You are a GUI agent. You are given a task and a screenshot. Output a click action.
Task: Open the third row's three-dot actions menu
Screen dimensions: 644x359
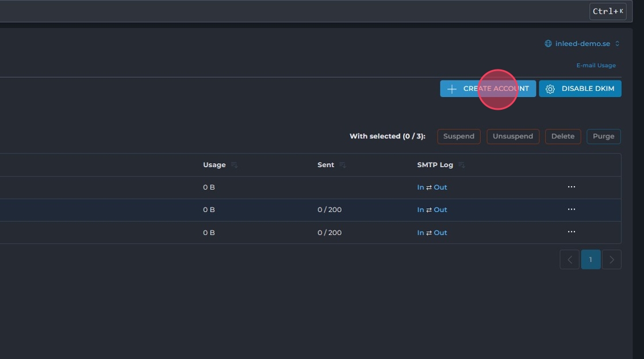[x=571, y=232]
